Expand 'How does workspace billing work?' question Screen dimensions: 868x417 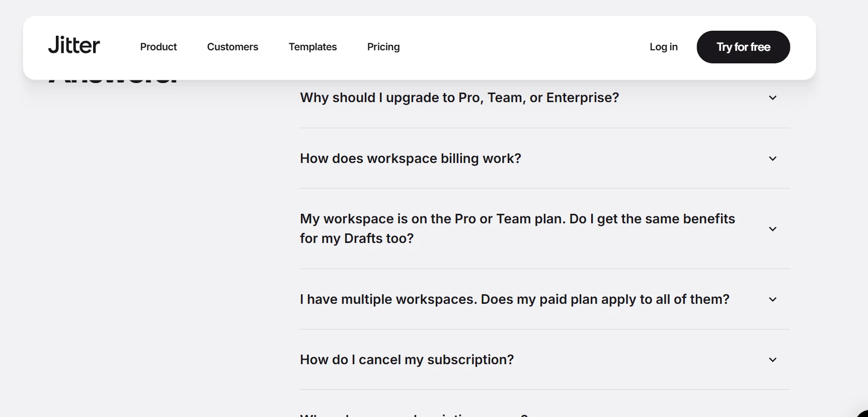[x=410, y=158]
